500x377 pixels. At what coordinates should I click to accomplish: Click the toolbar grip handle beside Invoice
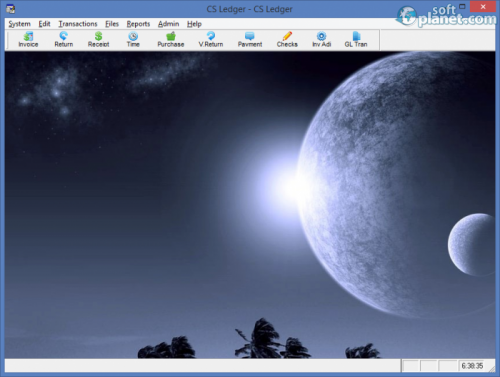(8, 40)
